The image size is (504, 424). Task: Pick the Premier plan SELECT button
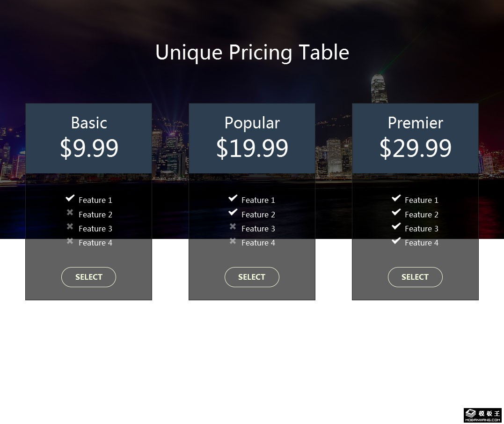pos(415,277)
